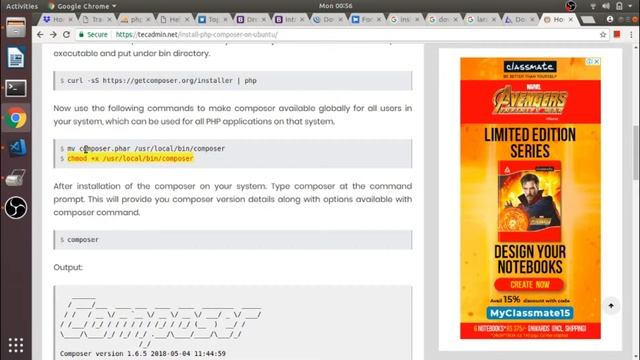
Task: Open OBS Studio from the dock
Action: pyautogui.click(x=16, y=208)
